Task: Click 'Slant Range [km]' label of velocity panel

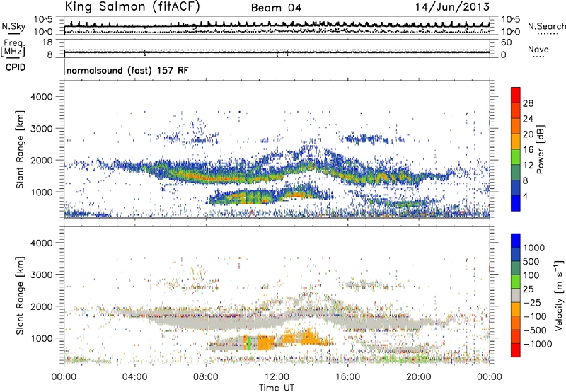Action: [21, 296]
